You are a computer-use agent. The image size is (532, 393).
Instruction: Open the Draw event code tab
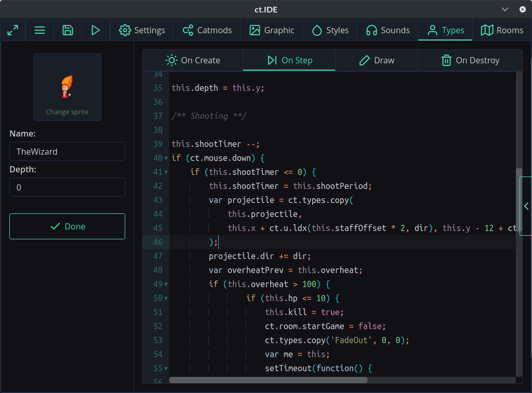point(377,60)
